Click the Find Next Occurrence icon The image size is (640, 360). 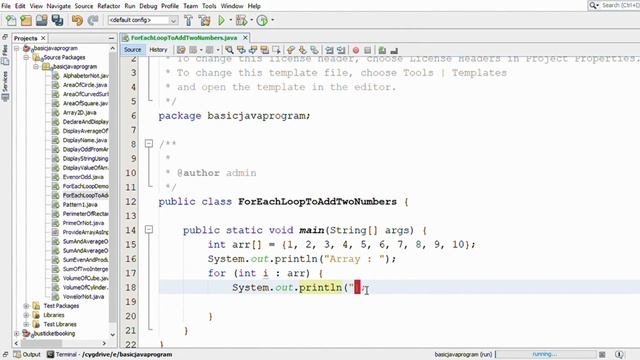pos(253,50)
